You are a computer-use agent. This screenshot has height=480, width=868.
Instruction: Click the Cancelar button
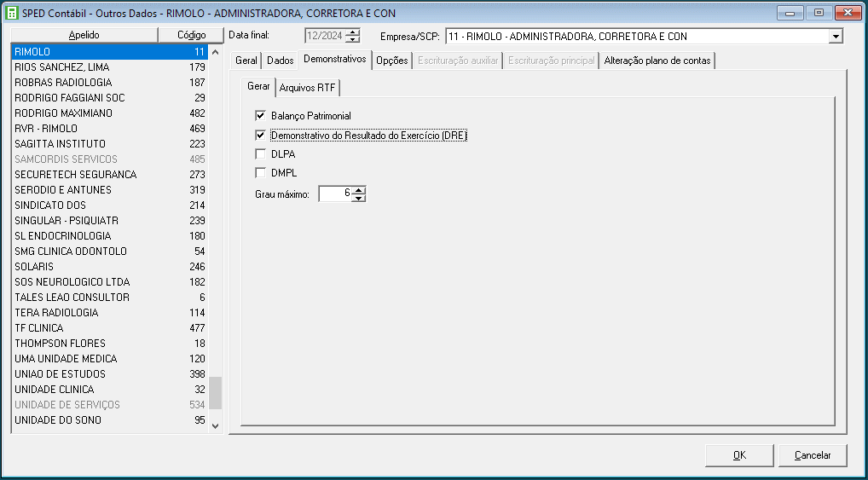(813, 455)
